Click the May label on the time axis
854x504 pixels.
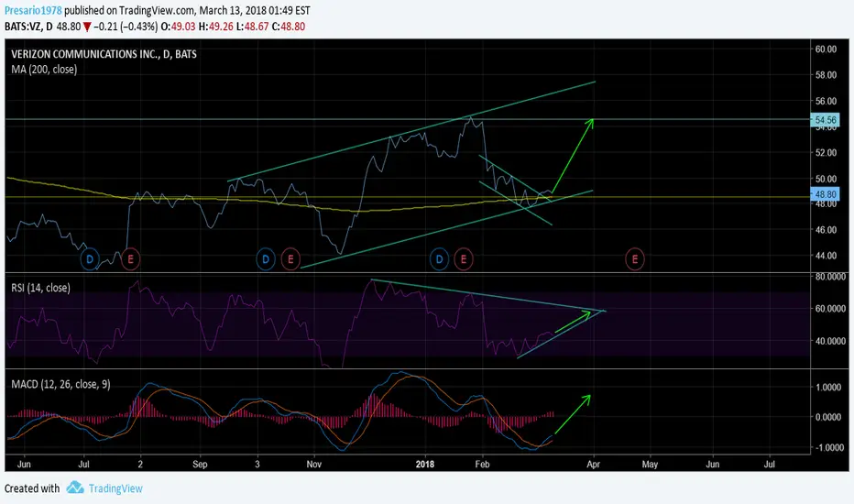click(650, 465)
